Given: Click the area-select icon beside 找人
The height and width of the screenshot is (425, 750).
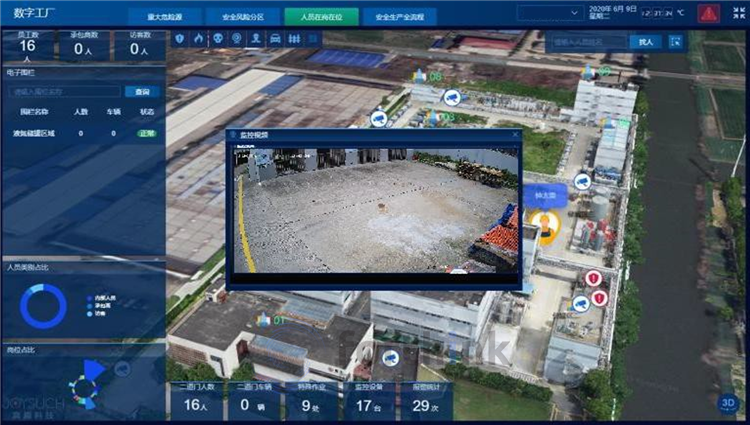Looking at the screenshot, I should (676, 42).
